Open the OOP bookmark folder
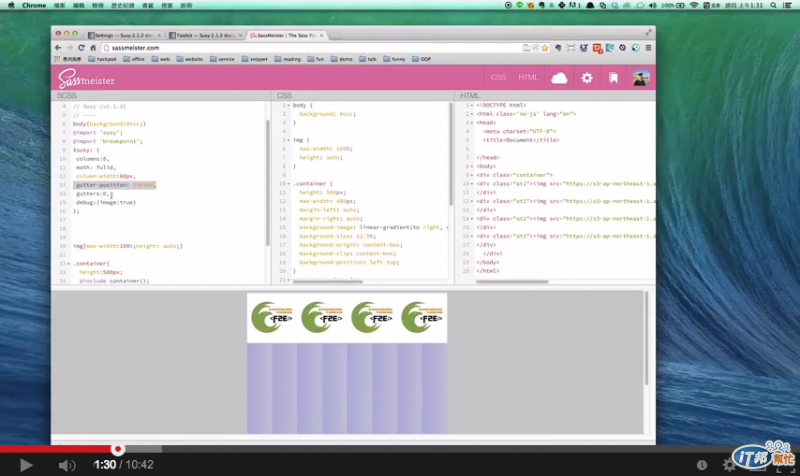The height and width of the screenshot is (476, 800). point(421,59)
